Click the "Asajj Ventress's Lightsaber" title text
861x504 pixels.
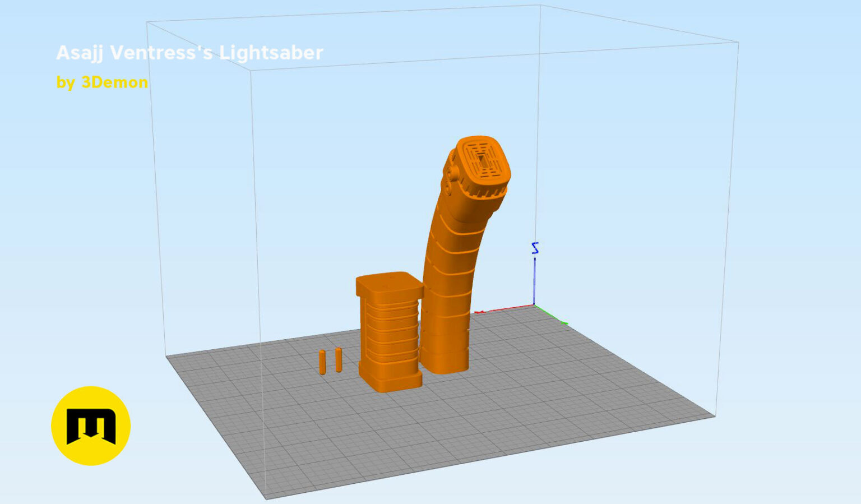189,53
